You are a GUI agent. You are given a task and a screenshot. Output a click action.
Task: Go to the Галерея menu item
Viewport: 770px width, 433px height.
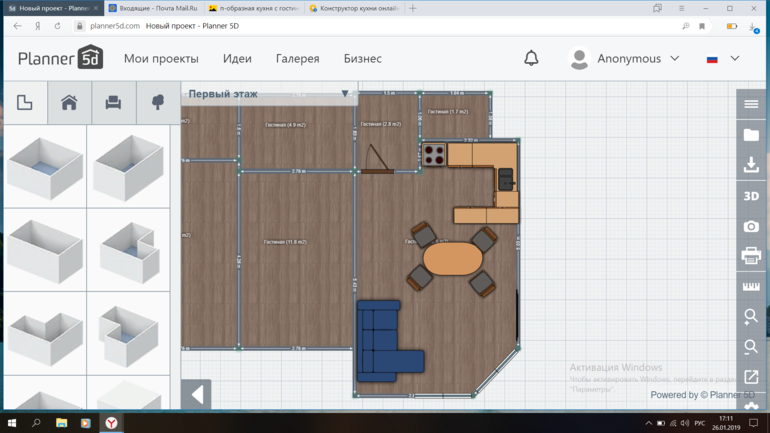click(297, 59)
